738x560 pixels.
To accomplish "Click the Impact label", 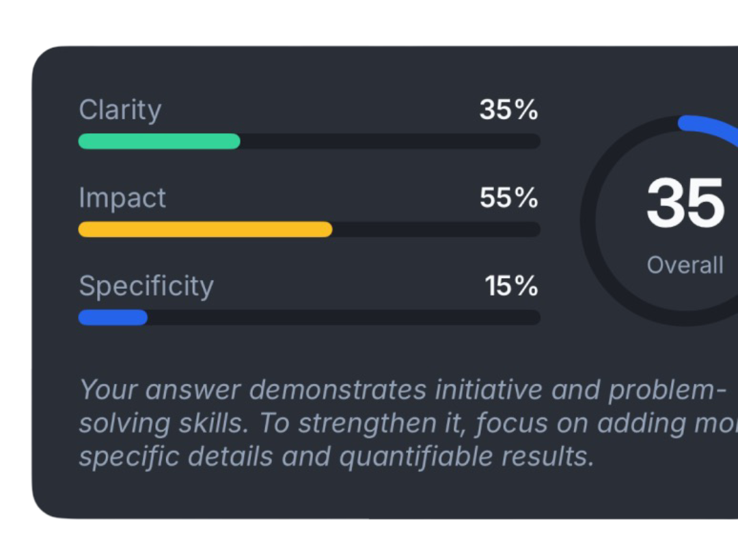I will point(122,198).
